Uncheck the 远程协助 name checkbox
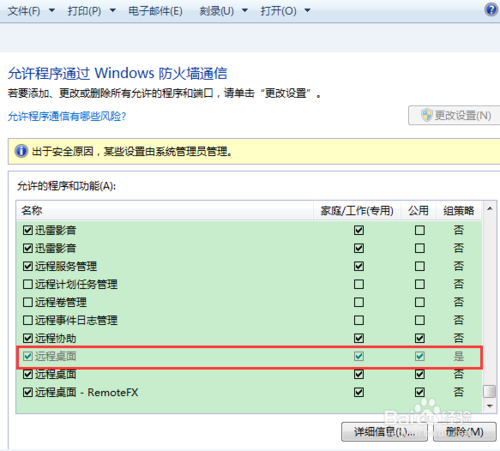This screenshot has width=500, height=451. pos(28,338)
